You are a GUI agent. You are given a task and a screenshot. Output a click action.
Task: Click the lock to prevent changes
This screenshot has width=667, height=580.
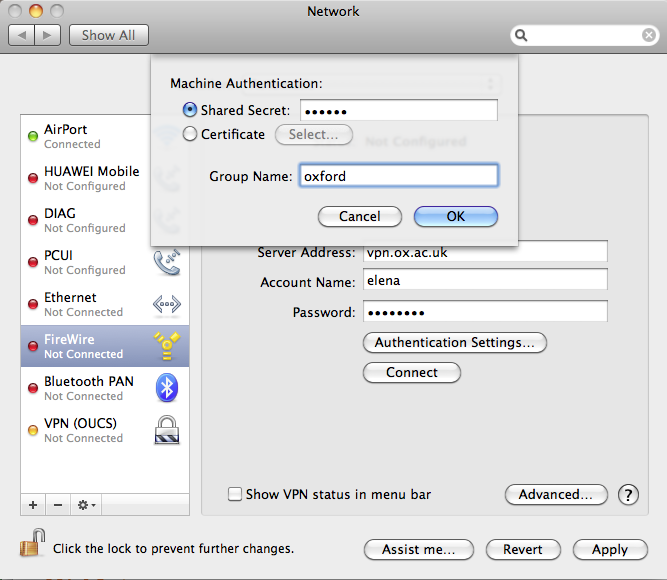point(33,543)
